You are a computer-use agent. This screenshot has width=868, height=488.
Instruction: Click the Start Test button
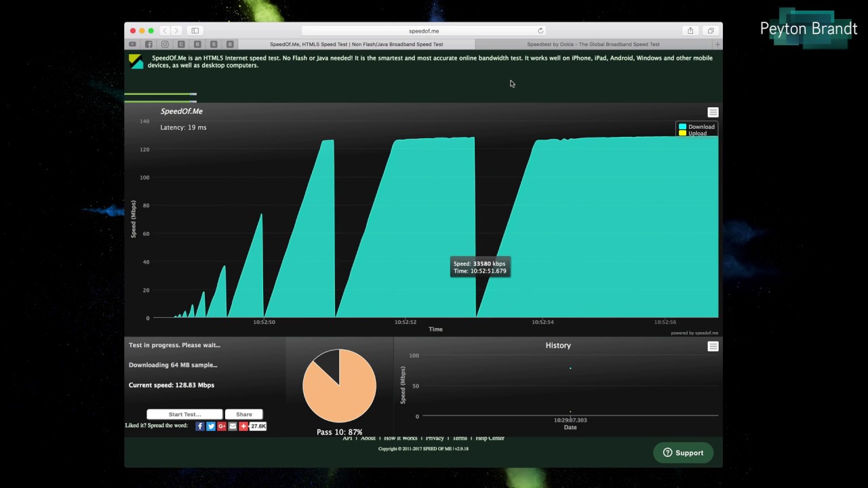[184, 414]
